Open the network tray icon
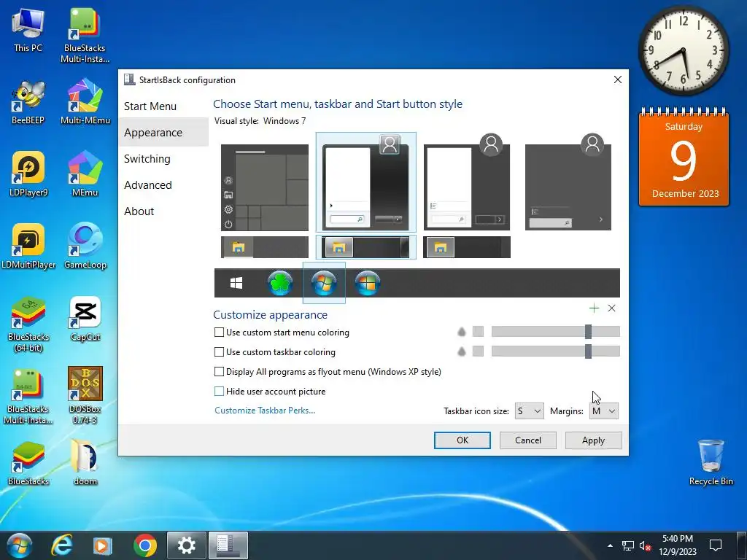The image size is (747, 560). pyautogui.click(x=628, y=545)
